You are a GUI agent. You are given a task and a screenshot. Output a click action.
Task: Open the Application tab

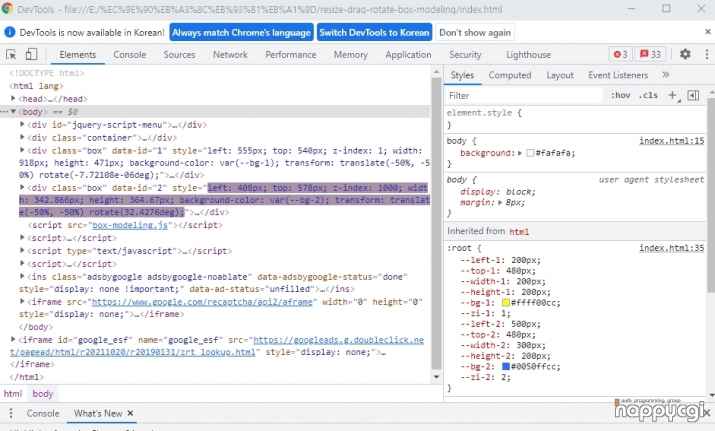[408, 54]
